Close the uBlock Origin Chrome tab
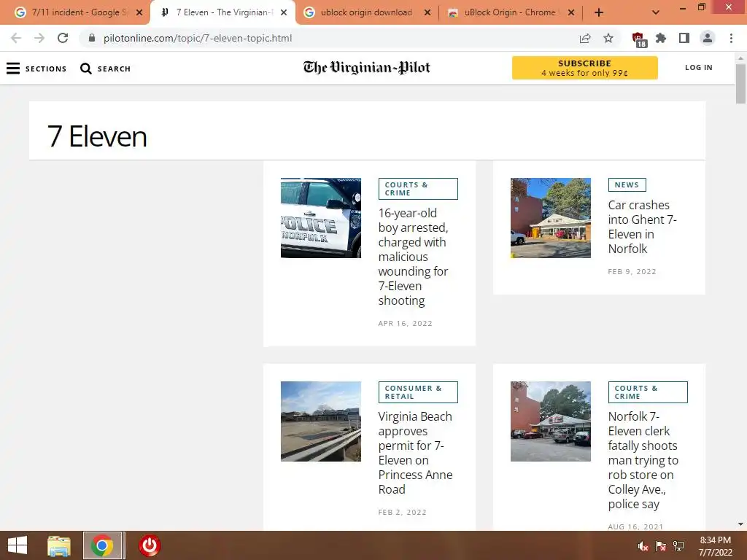747x560 pixels. pyautogui.click(x=571, y=12)
